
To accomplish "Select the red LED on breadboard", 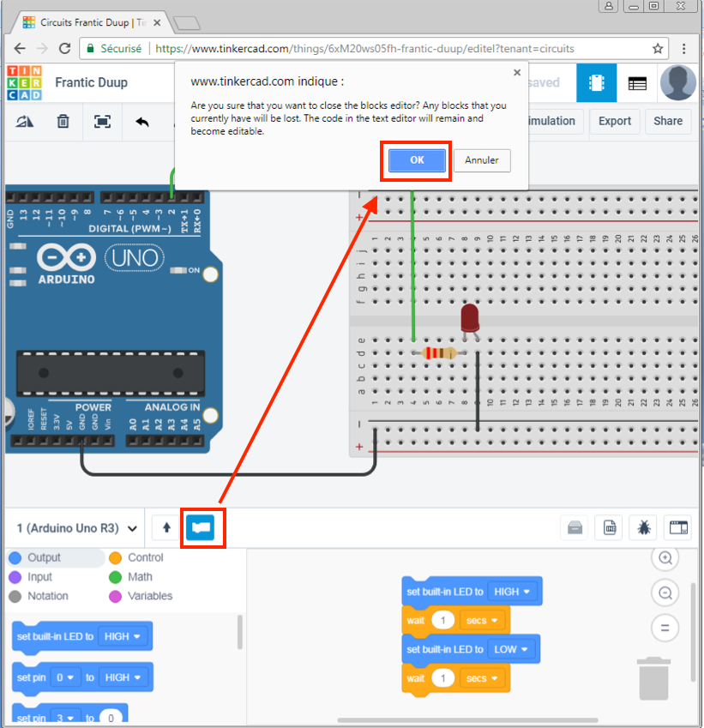I will (x=470, y=318).
